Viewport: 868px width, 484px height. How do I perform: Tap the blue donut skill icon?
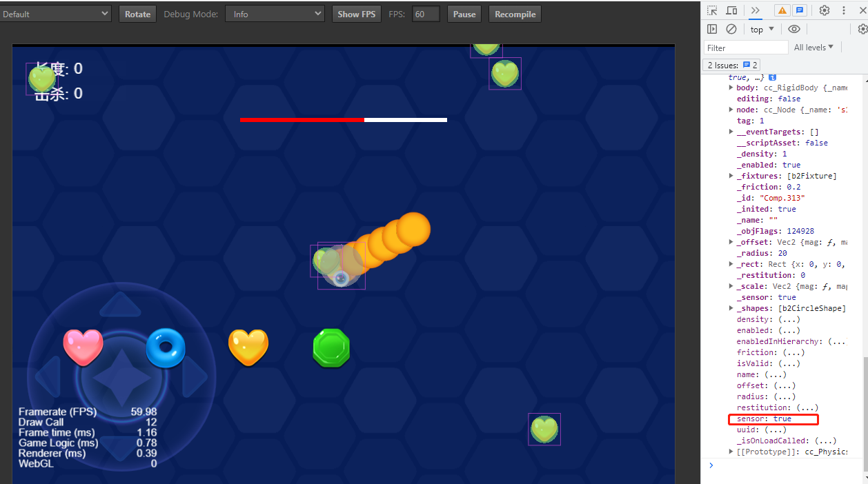tap(166, 347)
